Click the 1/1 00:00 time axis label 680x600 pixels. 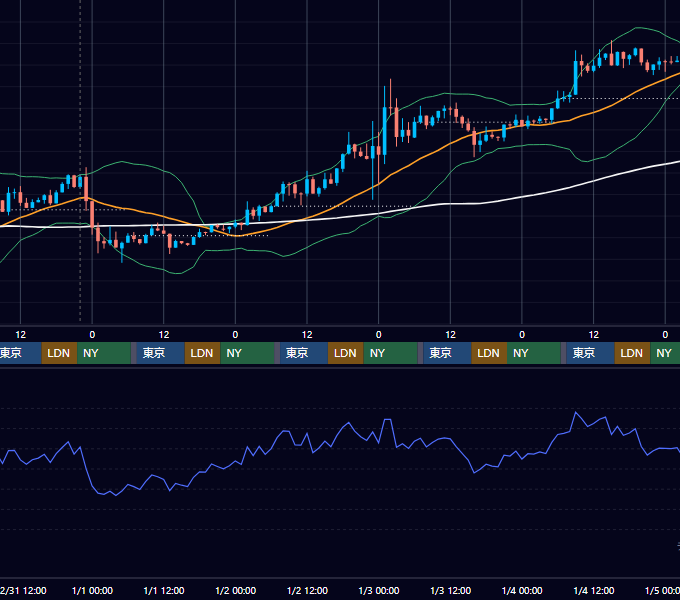click(92, 590)
